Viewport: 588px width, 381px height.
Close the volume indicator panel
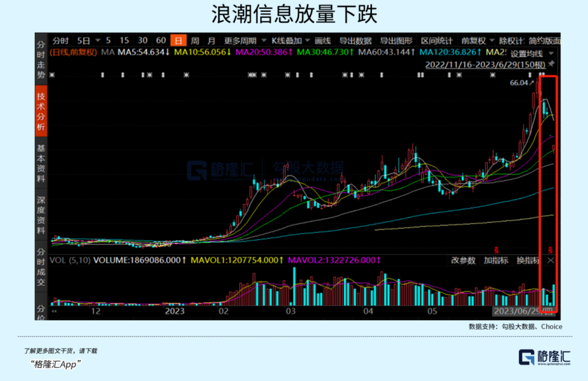pyautogui.click(x=550, y=260)
